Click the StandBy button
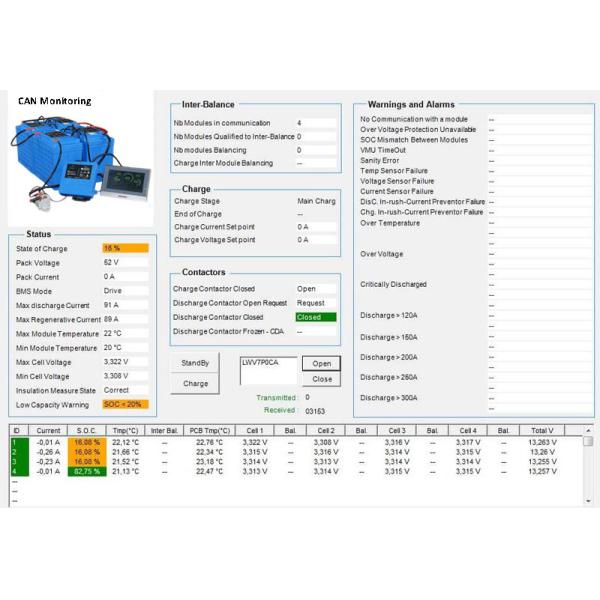Screen dimensions: 600x600 (196, 363)
